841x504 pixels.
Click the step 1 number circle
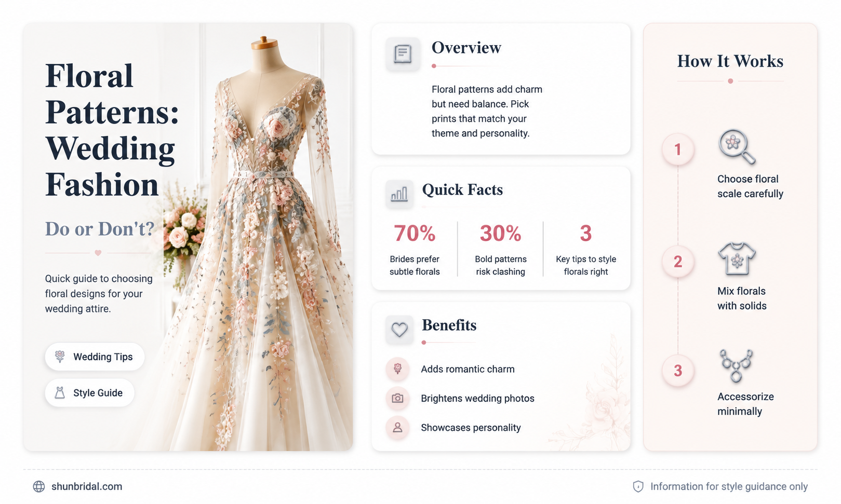[677, 149]
